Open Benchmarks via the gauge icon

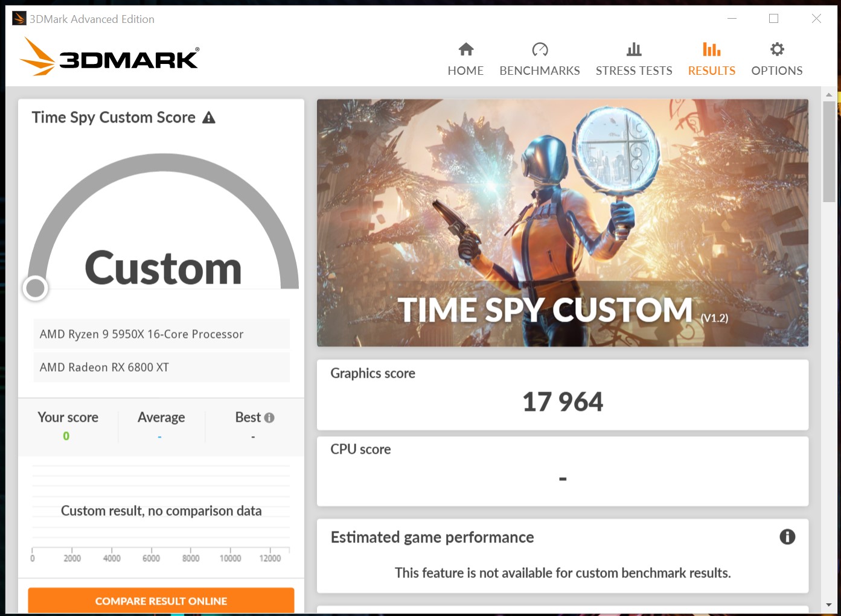[540, 49]
